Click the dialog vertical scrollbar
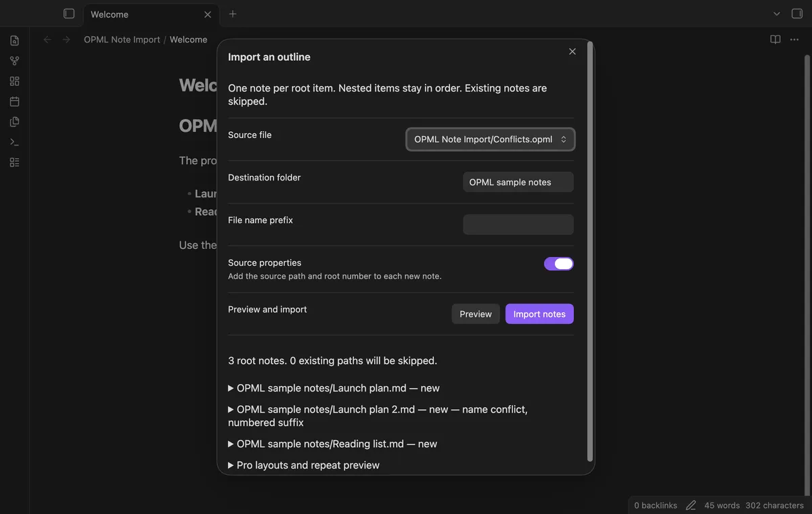This screenshot has height=514, width=812. (x=590, y=252)
